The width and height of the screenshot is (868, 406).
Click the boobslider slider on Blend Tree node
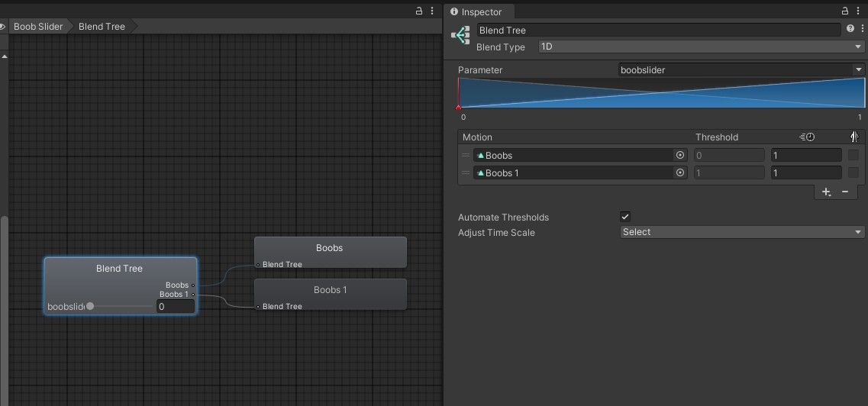(x=119, y=307)
